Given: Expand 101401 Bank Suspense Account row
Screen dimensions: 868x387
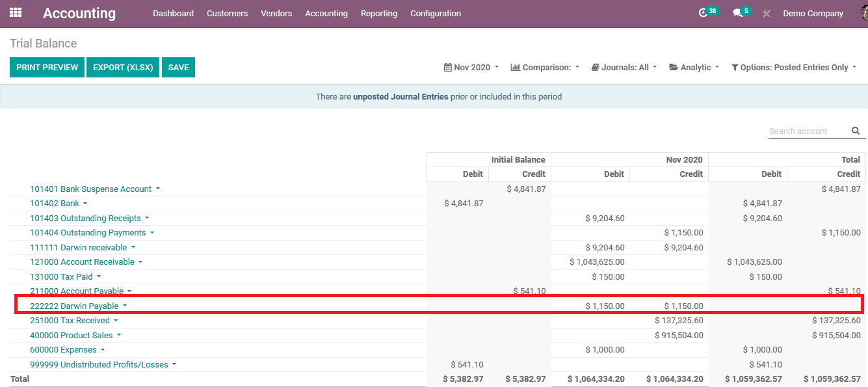Looking at the screenshot, I should (95, 189).
